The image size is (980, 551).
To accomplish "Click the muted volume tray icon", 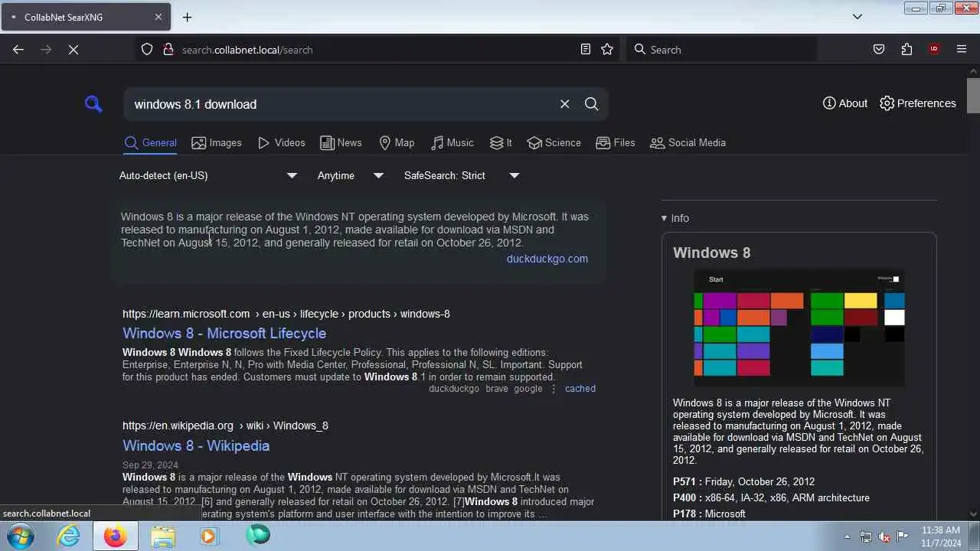I will tap(884, 536).
